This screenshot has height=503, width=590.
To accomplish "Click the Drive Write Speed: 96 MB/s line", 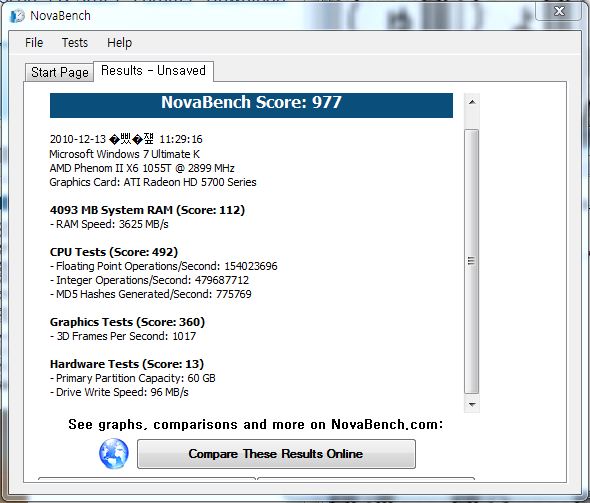I will pyautogui.click(x=119, y=392).
